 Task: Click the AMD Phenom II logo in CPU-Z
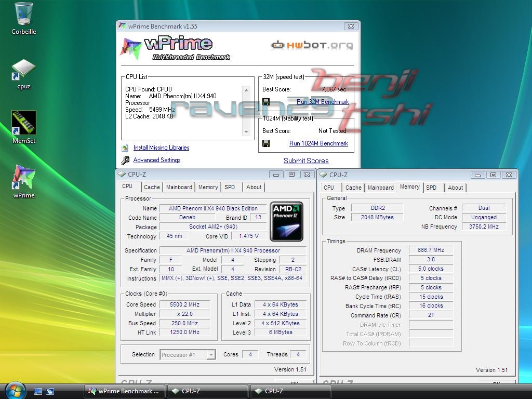tap(286, 221)
